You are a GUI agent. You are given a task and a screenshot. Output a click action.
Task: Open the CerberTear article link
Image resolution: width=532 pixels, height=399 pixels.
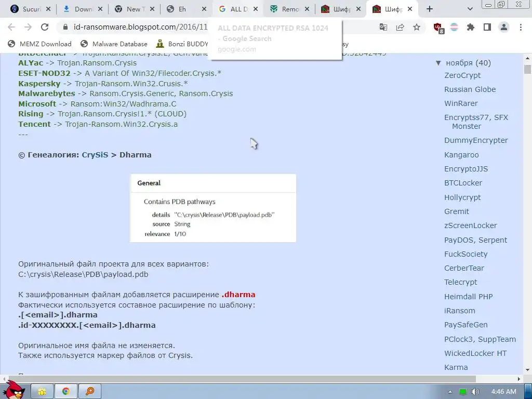point(464,268)
